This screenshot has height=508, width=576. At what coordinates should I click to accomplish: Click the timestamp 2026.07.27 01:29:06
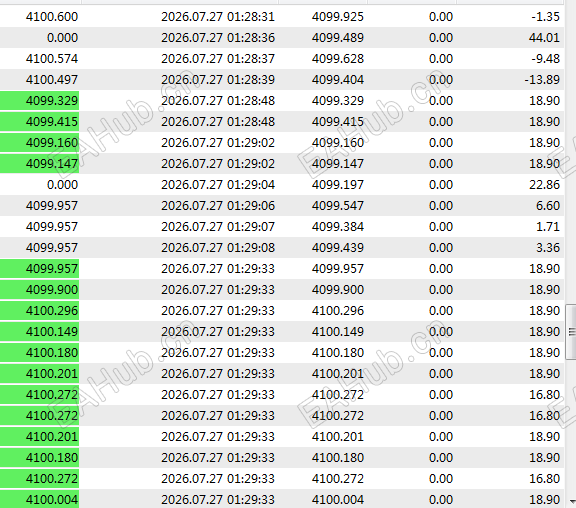[x=218, y=205]
